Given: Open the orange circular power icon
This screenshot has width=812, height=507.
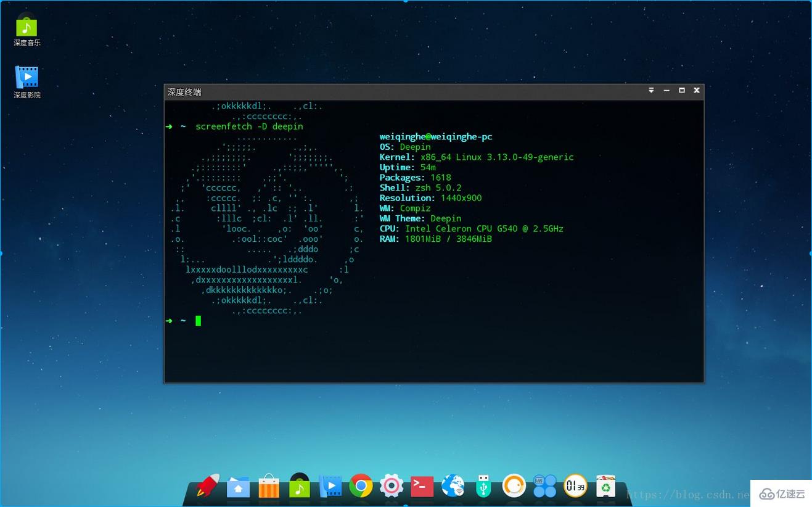Looking at the screenshot, I should pos(514,486).
